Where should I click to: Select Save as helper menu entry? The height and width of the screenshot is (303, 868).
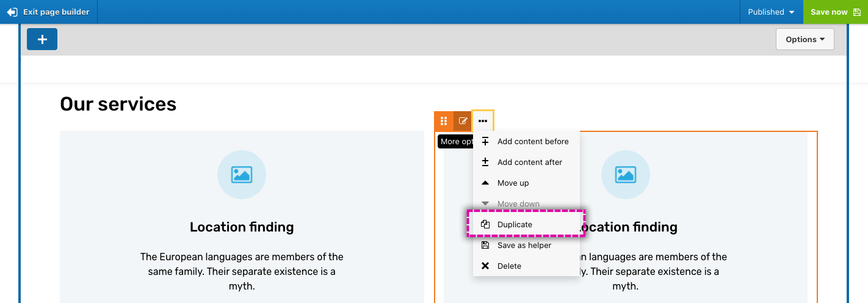click(x=524, y=245)
